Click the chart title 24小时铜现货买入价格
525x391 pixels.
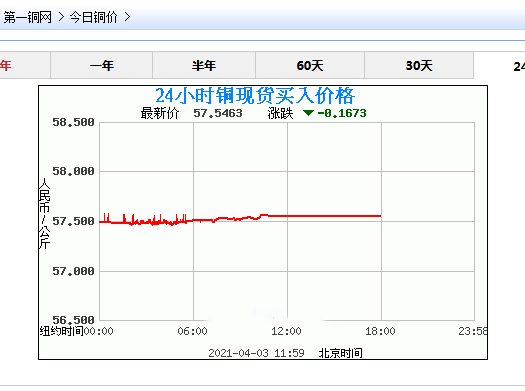tap(255, 96)
